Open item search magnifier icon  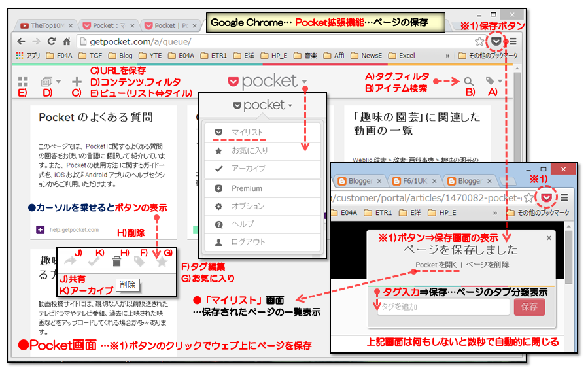click(x=469, y=81)
